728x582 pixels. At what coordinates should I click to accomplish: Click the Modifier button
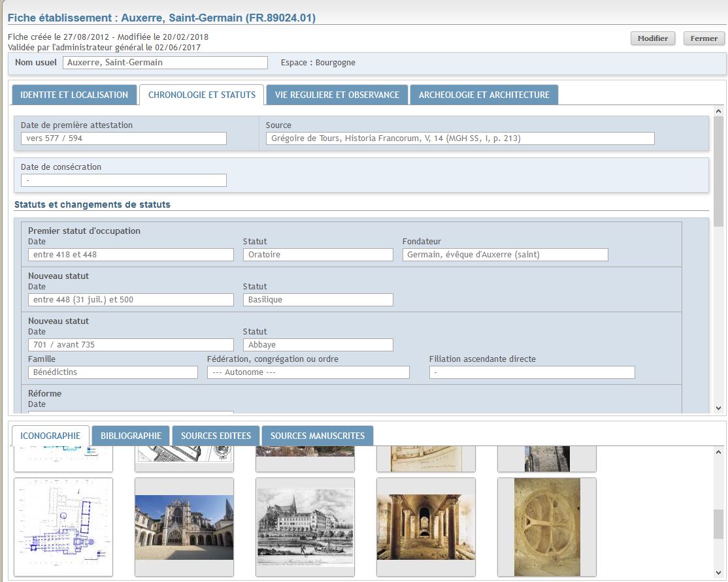pos(652,39)
